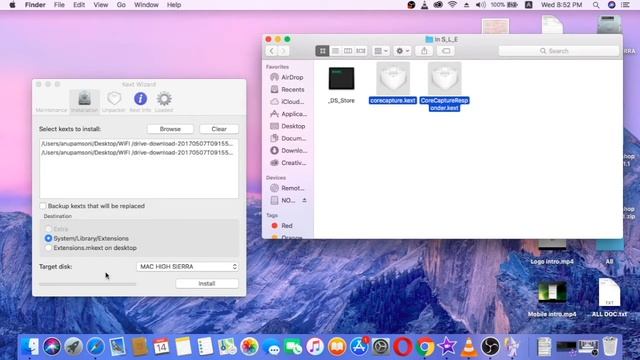
Task: Click the Finder share button
Action: tap(424, 51)
